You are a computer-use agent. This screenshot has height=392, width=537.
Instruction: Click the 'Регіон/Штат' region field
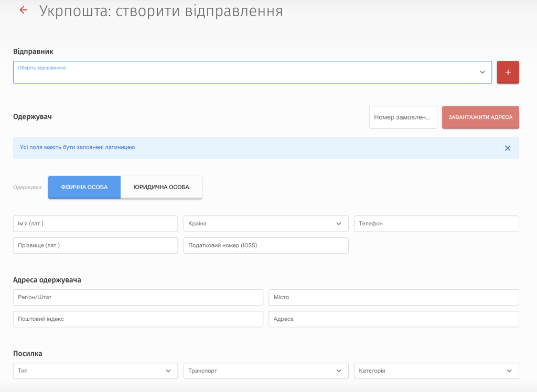(x=138, y=297)
